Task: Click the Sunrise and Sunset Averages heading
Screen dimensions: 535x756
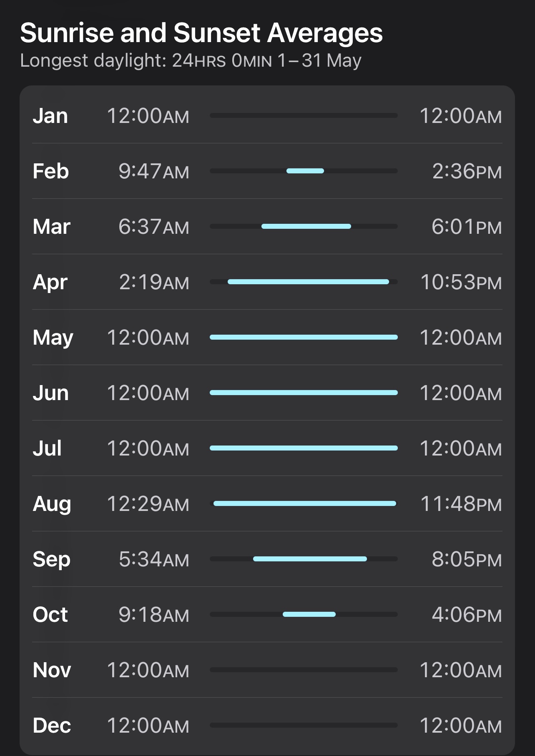Action: pyautogui.click(x=201, y=33)
